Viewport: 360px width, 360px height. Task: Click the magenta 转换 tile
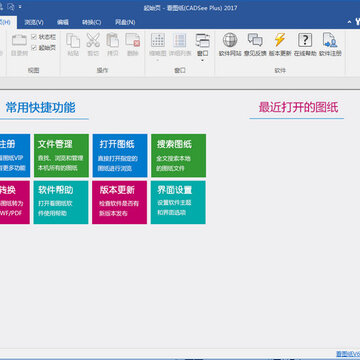[x=15, y=202]
